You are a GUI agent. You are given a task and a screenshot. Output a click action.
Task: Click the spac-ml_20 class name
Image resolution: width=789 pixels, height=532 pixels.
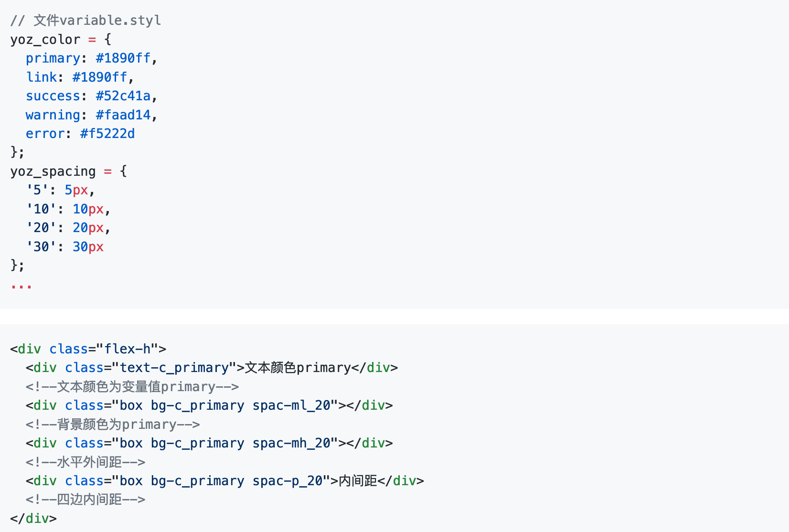291,405
